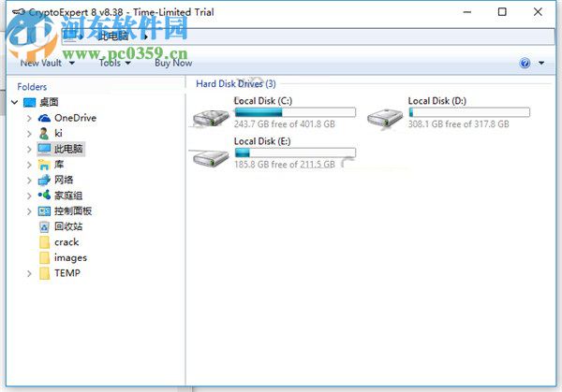This screenshot has height=392, width=562.
Task: Open the New Vault menu
Action: 41,63
